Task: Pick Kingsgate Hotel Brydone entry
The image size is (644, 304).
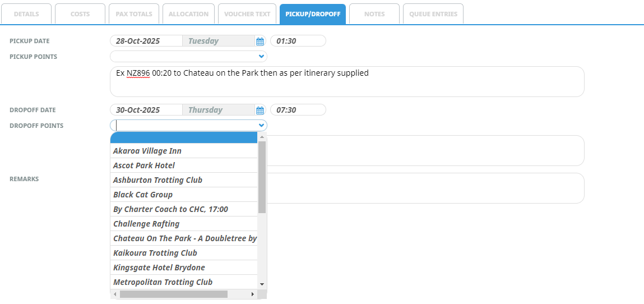Action: 184,268
